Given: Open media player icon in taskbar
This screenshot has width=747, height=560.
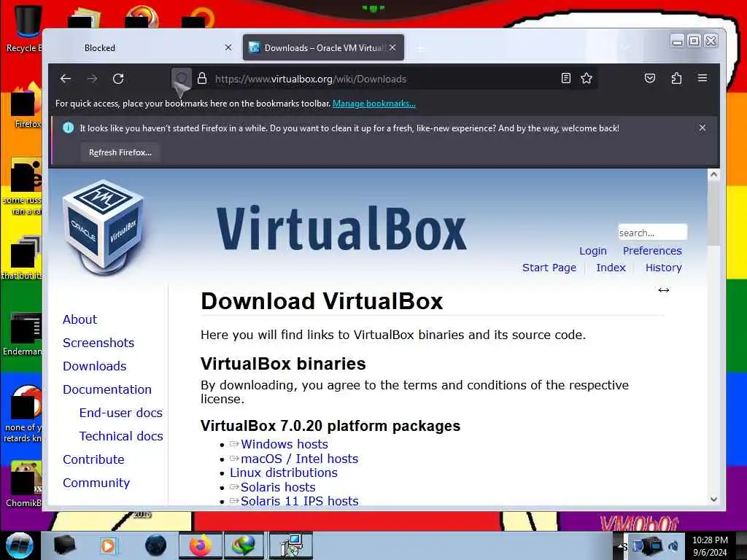Looking at the screenshot, I should pyautogui.click(x=109, y=545).
